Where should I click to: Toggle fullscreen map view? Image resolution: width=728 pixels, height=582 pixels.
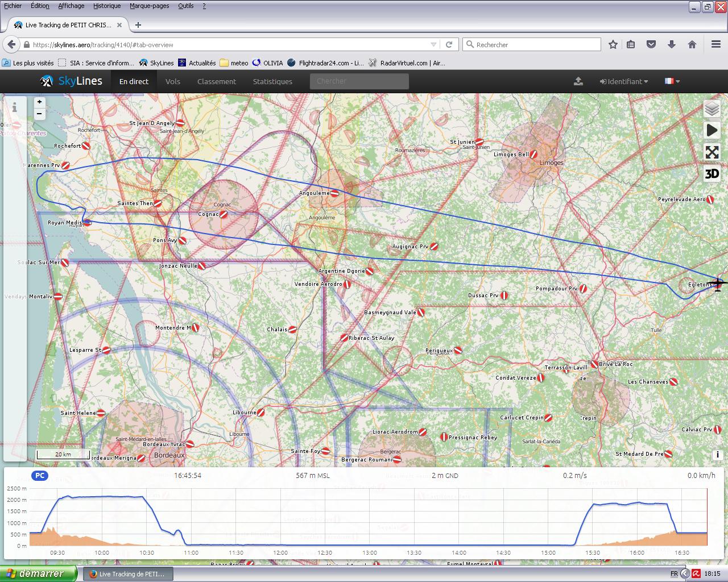[712, 152]
